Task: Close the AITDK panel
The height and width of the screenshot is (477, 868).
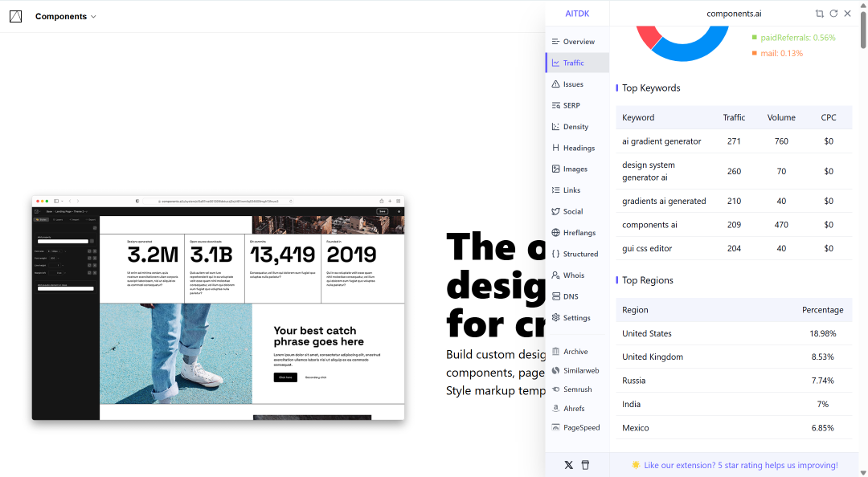Action: coord(848,14)
